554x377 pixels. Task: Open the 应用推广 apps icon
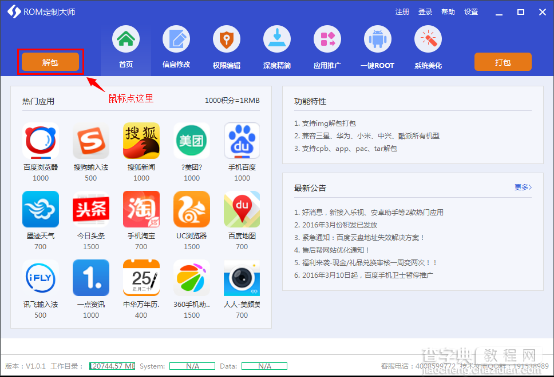point(327,39)
